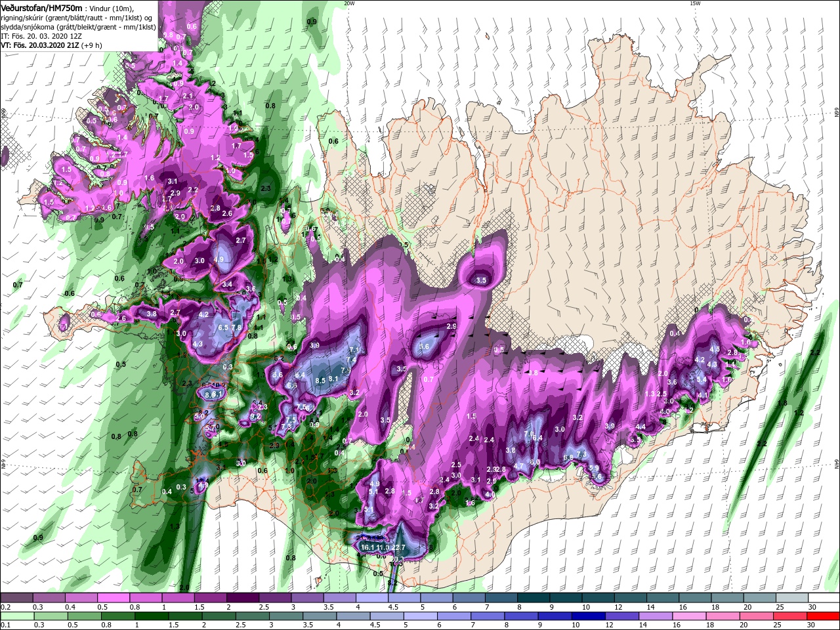Click the red swatch ending the bottom legend
Viewport: 840px width, 630px height.
tap(824, 616)
